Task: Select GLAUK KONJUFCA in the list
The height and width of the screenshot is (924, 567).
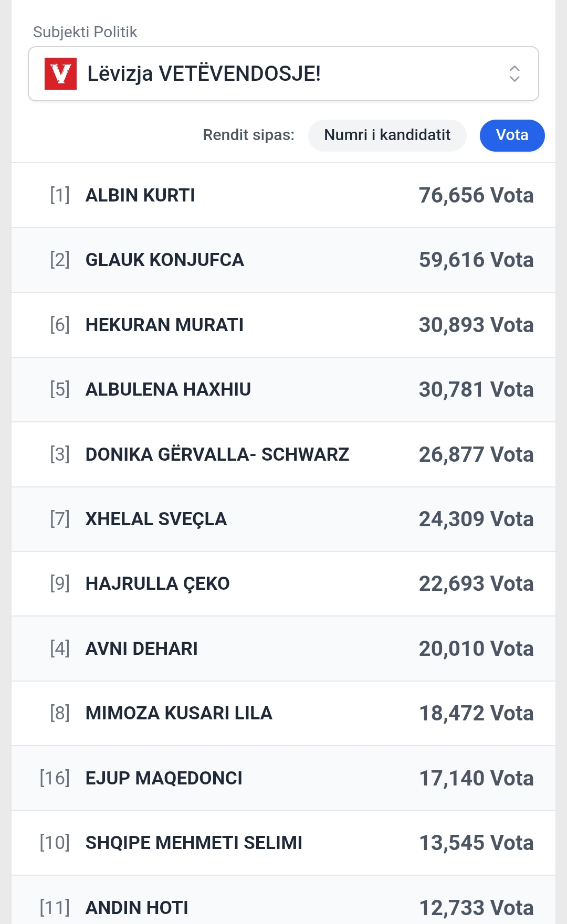Action: 164,260
